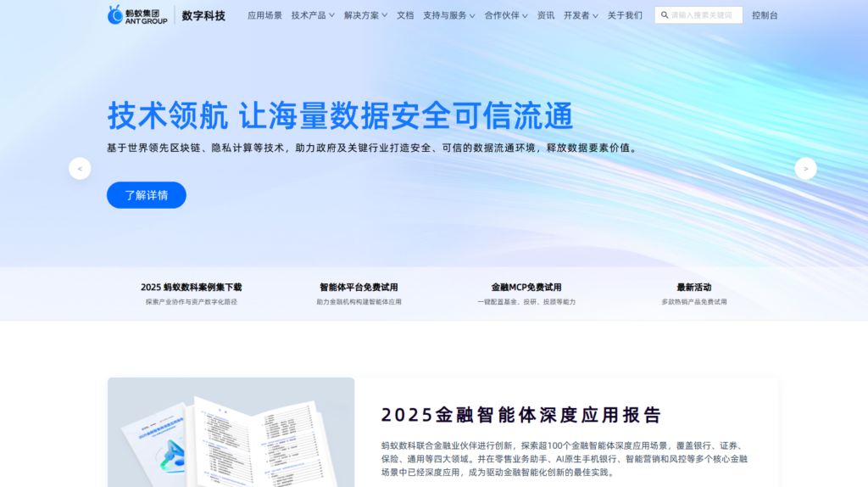Expand the 解决方案 dropdown menu
The height and width of the screenshot is (487, 868).
tap(365, 15)
